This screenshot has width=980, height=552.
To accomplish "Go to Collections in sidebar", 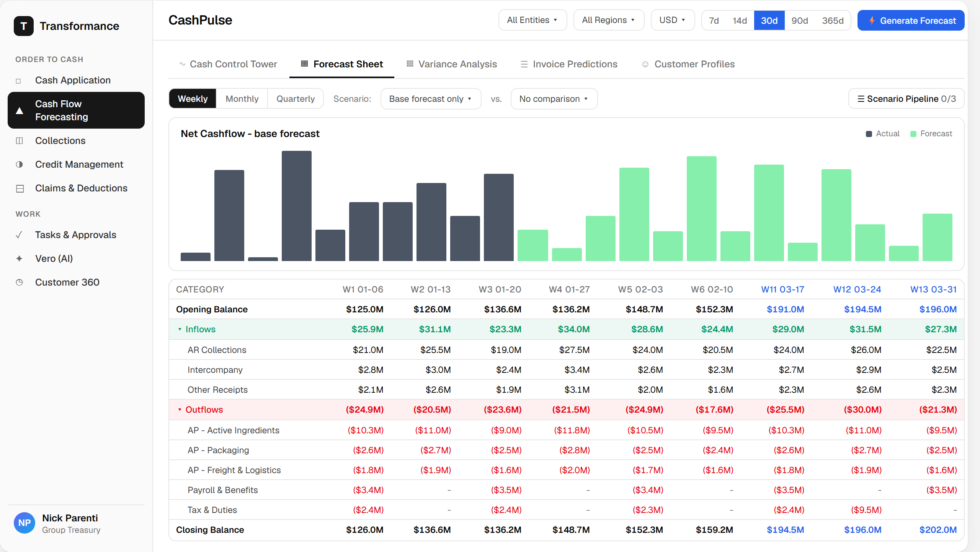I will pyautogui.click(x=76, y=141).
